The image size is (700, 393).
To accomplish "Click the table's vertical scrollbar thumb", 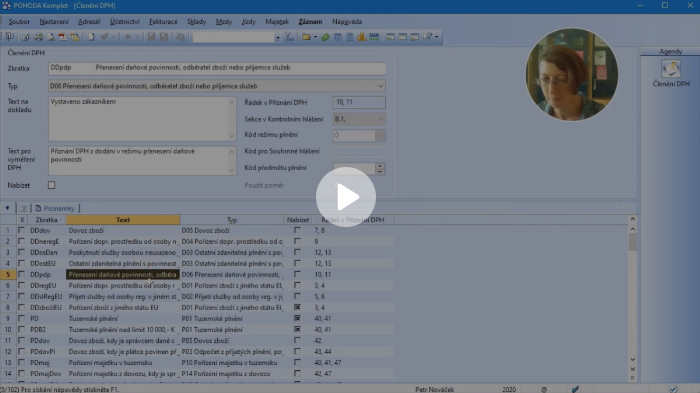I will click(x=633, y=242).
